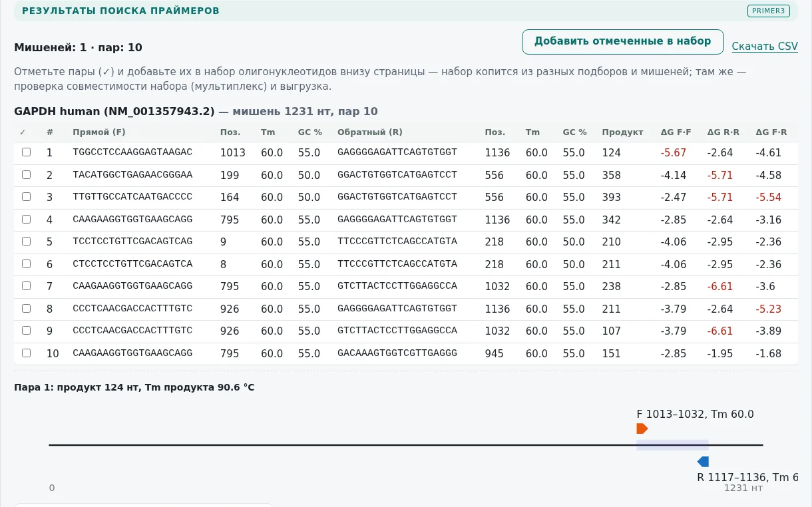Check the checkbox for primer pair 1
Screen dimensions: 812x507
(x=26, y=152)
